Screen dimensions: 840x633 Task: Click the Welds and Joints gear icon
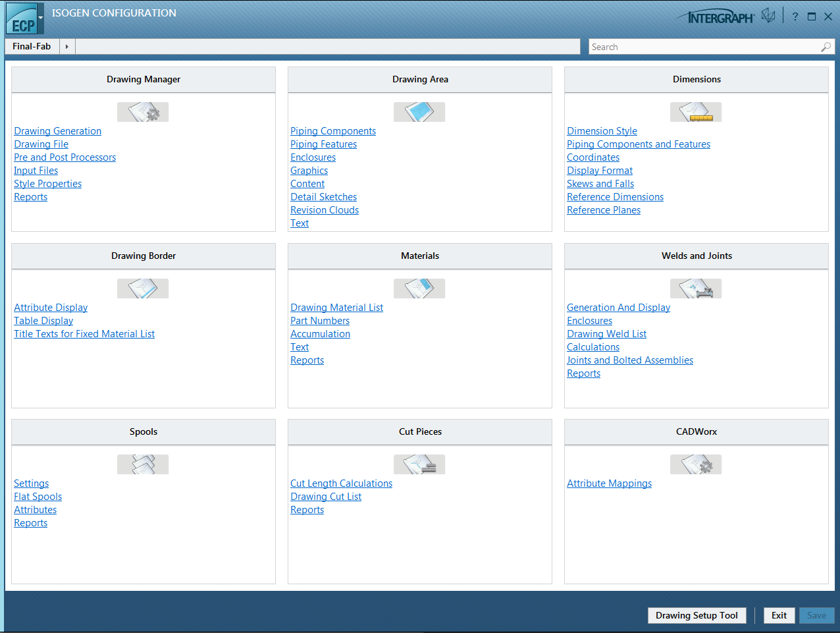[x=696, y=288]
